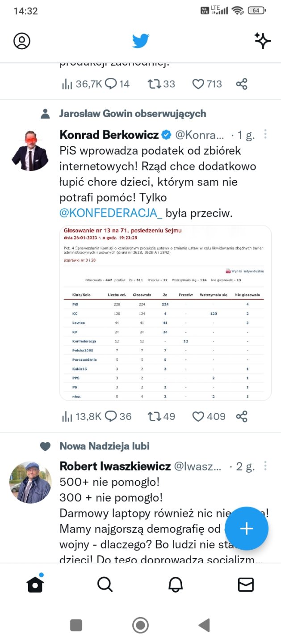Compose a new tweet with plus button

pos(247,529)
